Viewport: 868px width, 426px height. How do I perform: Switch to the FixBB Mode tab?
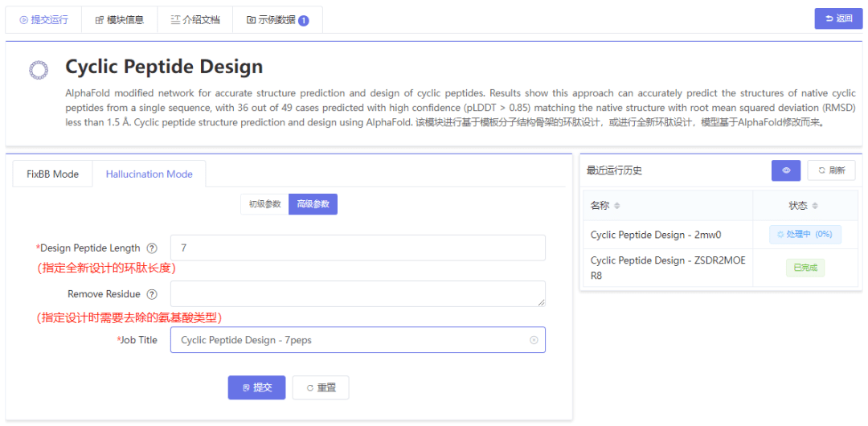point(53,174)
